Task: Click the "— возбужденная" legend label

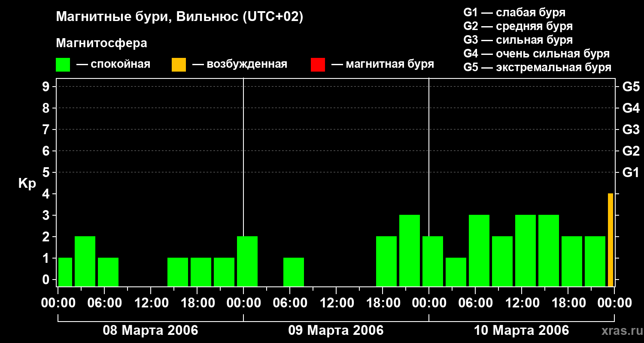Action: pyautogui.click(x=240, y=64)
